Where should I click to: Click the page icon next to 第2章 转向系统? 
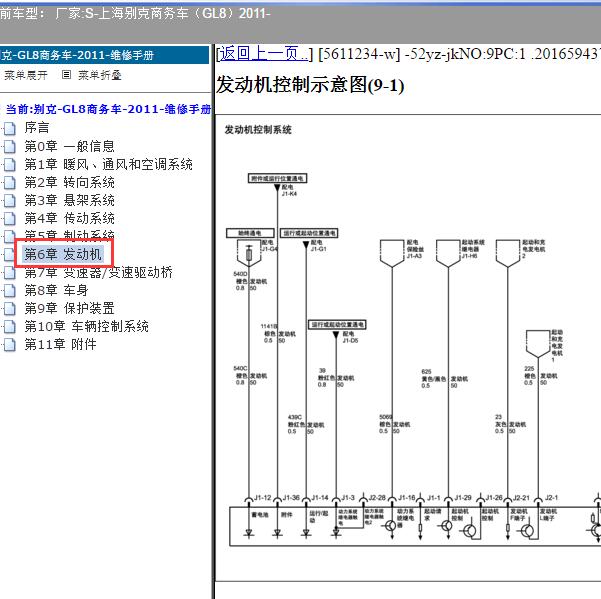pos(10,183)
